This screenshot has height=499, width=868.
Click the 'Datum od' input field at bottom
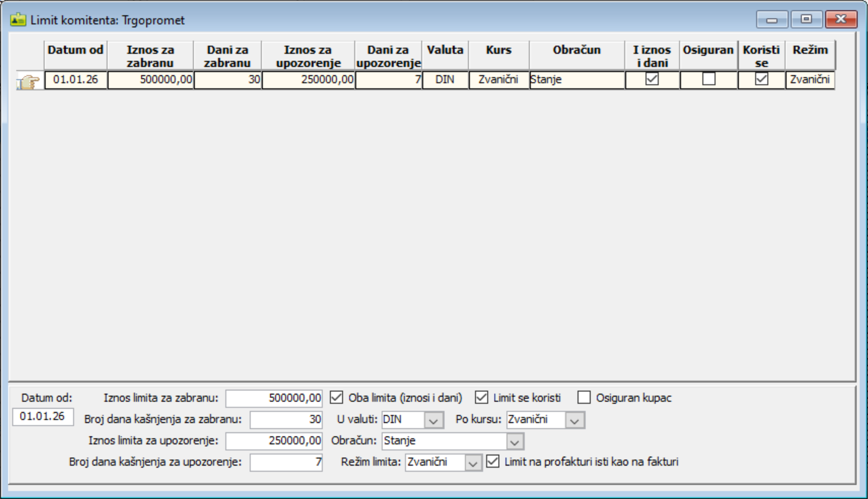pyautogui.click(x=43, y=417)
